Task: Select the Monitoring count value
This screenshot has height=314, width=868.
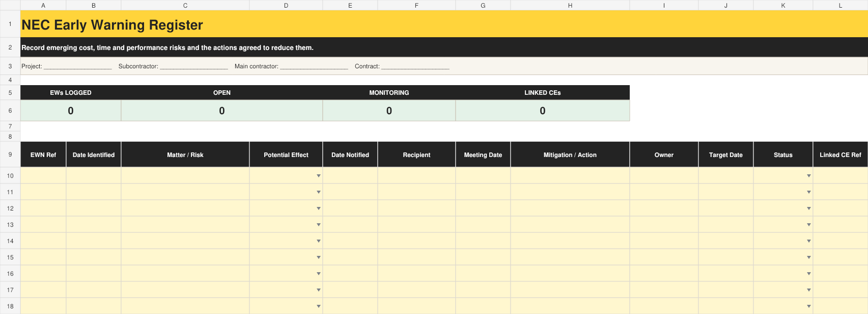Action: click(x=389, y=111)
